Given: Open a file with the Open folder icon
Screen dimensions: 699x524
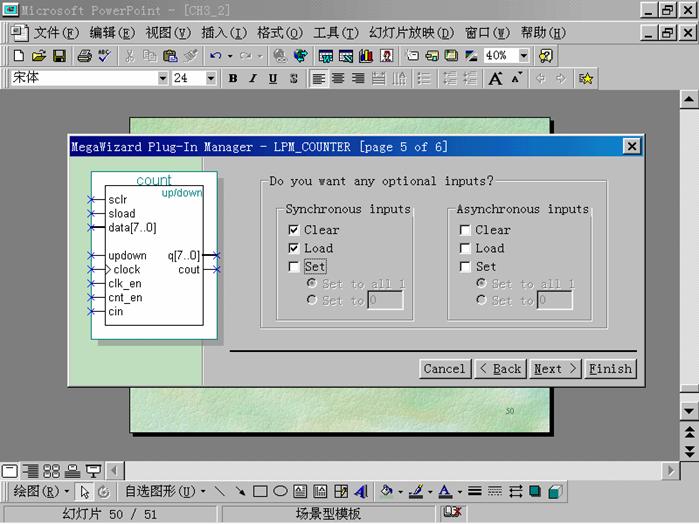Looking at the screenshot, I should [x=39, y=56].
